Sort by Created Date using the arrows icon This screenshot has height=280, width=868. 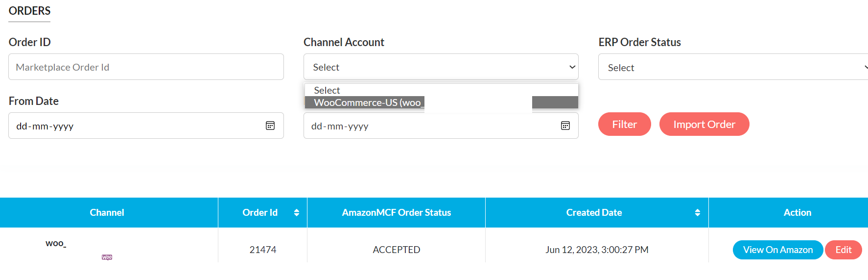[x=697, y=212]
